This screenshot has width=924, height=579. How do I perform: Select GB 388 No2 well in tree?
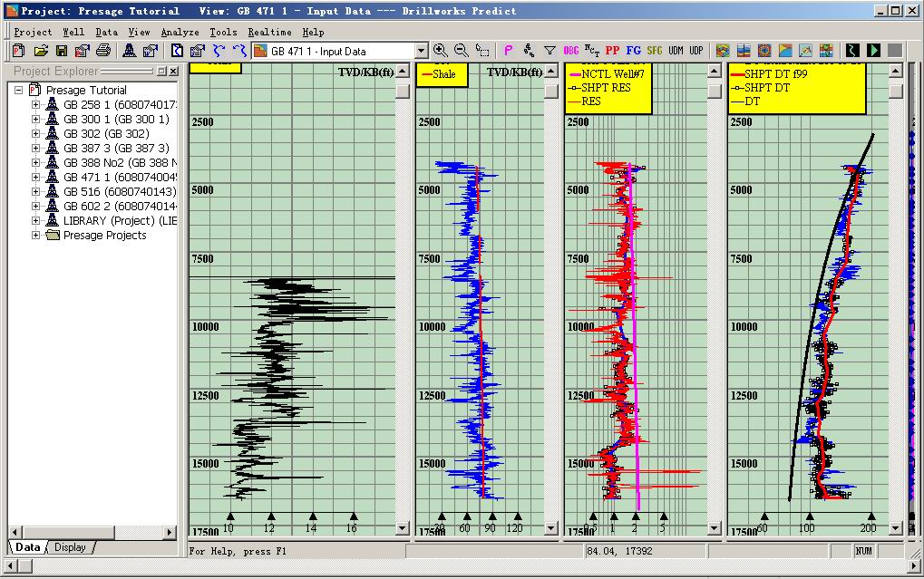point(120,162)
